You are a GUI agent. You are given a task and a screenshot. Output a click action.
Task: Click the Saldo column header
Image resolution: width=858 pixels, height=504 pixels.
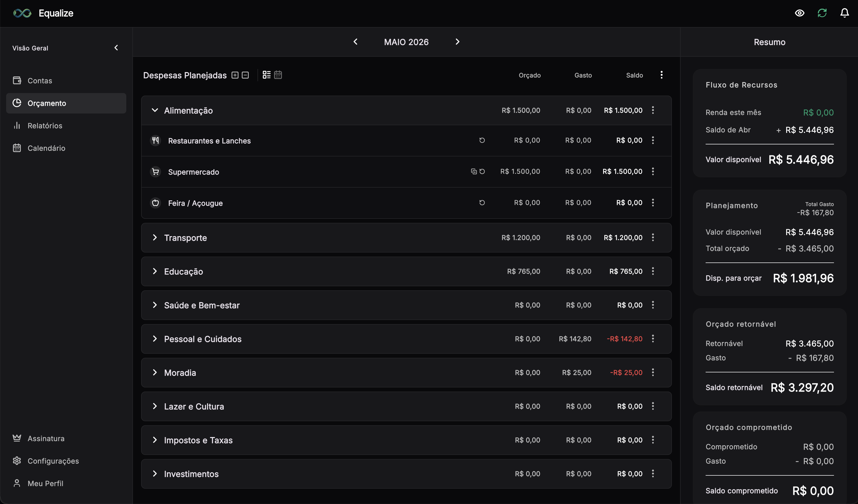(x=634, y=75)
